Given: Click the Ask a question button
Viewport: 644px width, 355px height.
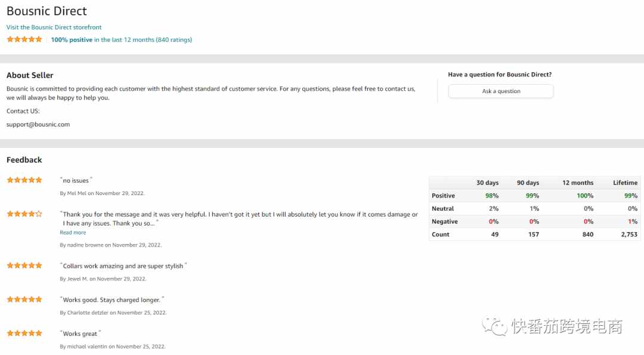Looking at the screenshot, I should pyautogui.click(x=501, y=91).
